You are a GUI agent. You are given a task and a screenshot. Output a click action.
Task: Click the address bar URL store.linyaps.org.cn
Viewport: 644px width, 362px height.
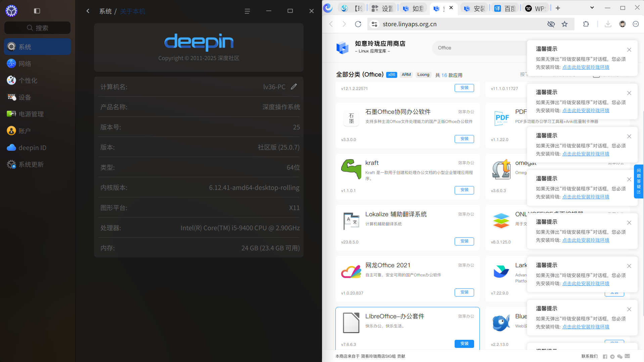click(x=410, y=24)
